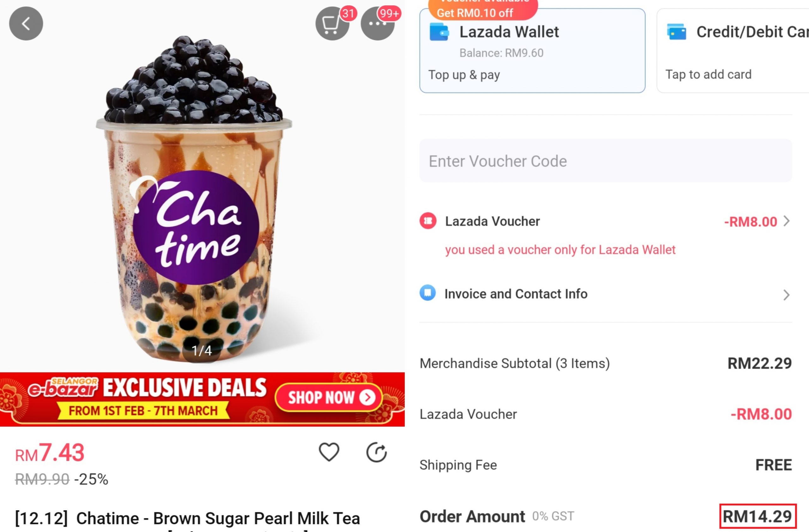Tap the Lazada Wallet icon

[439, 32]
